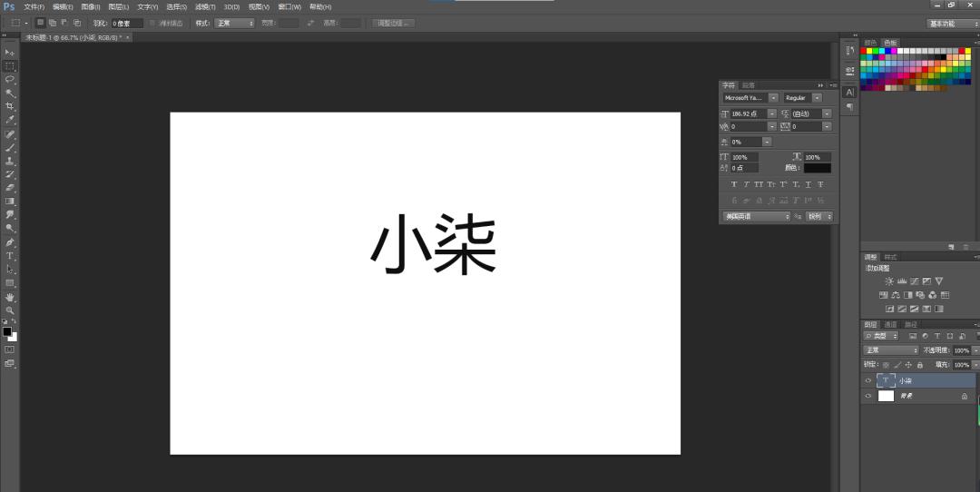980x492 pixels.
Task: Open the font family Microsoft YaHei dropdown
Action: pos(774,98)
